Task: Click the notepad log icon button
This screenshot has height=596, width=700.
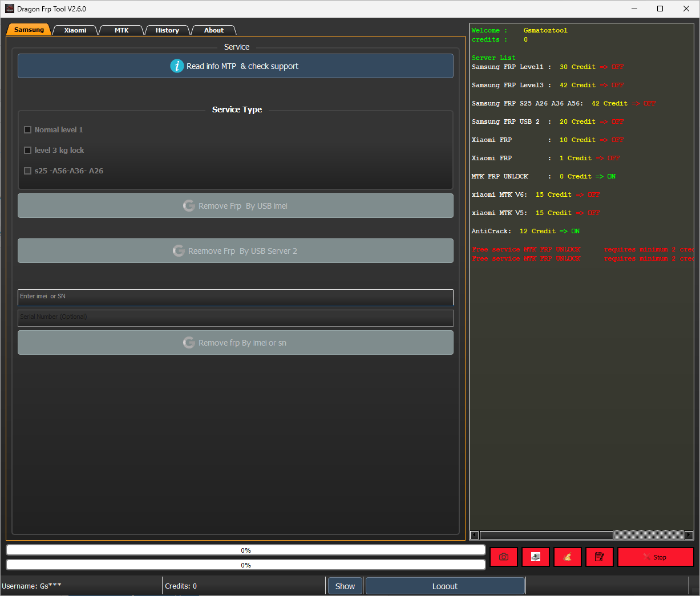Action: (600, 557)
